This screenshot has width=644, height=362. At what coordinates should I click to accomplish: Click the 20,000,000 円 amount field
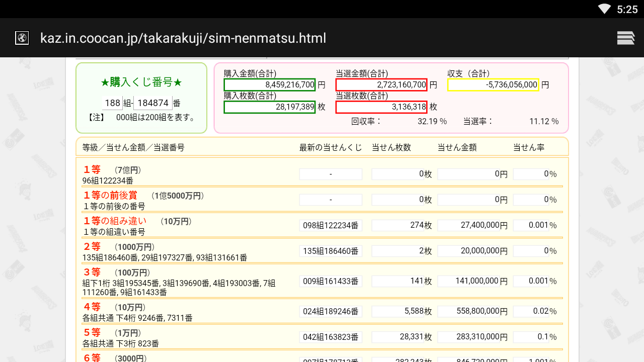469,251
